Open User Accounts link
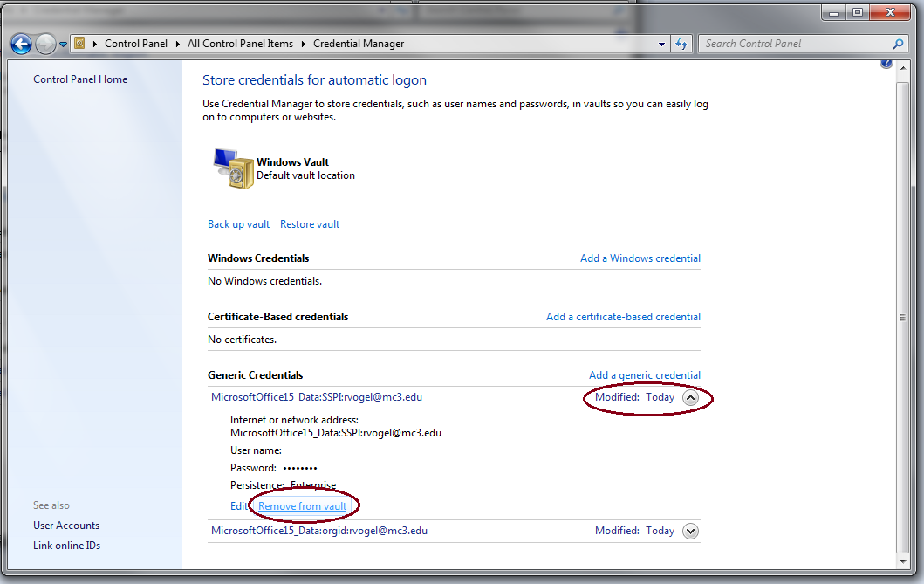The image size is (924, 584). coord(66,525)
